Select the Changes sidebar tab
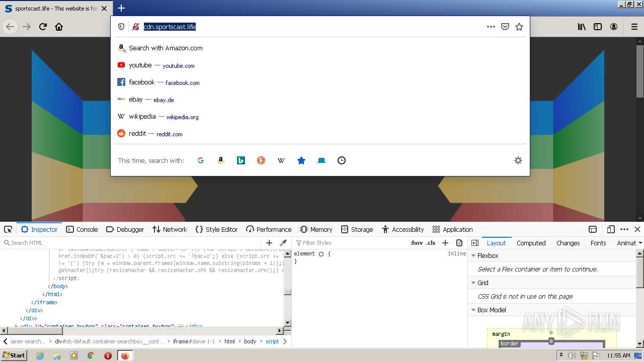644x362 pixels. 568,243
